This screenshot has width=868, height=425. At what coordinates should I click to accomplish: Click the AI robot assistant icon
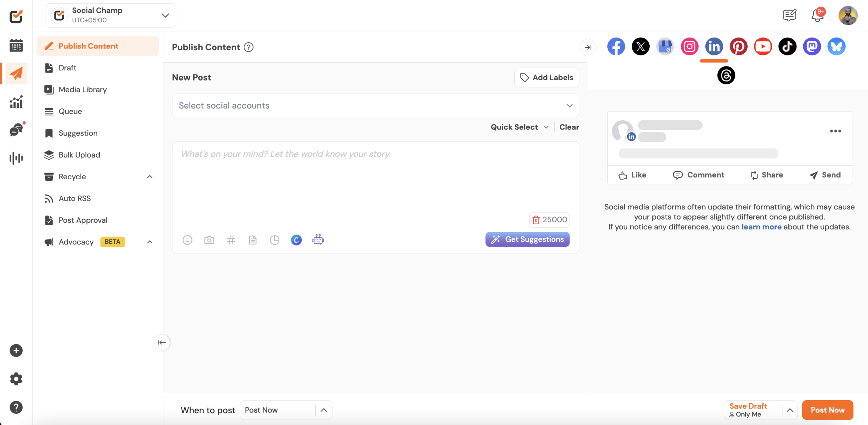point(318,240)
